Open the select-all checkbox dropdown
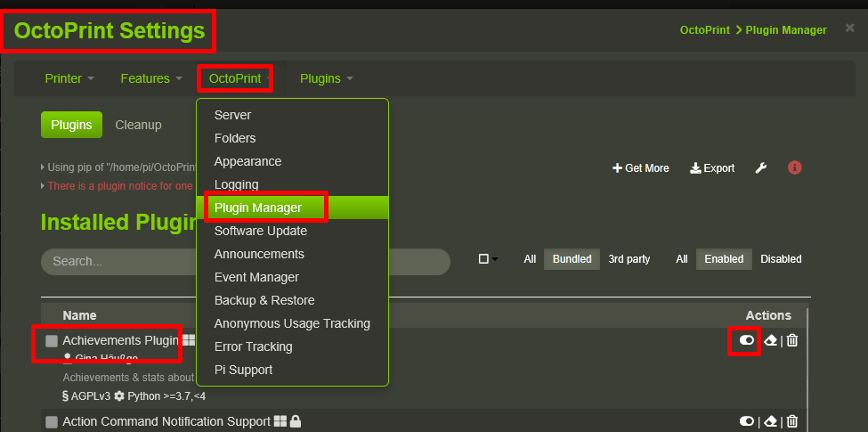 [488, 259]
